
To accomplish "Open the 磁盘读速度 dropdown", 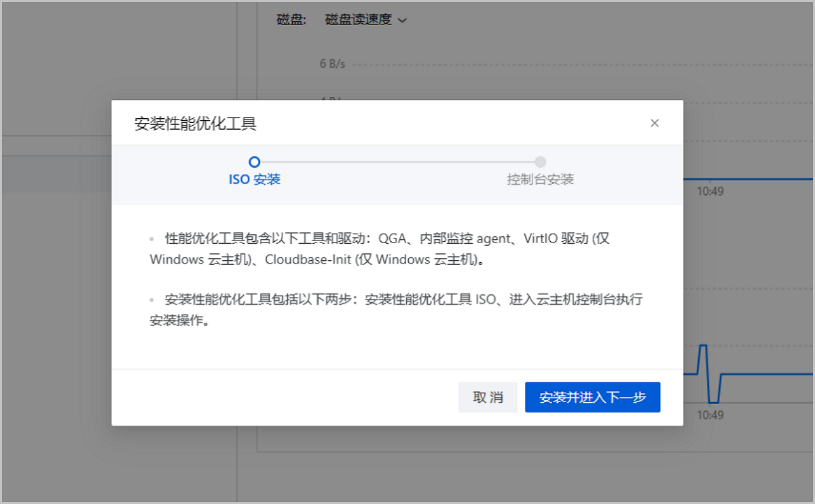I will (x=365, y=20).
